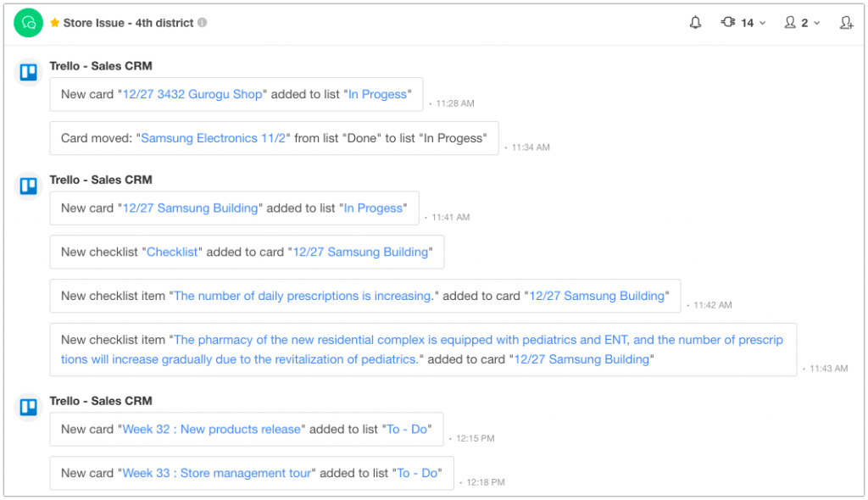Click the number 14 integrations count
The height and width of the screenshot is (500, 868).
click(748, 23)
